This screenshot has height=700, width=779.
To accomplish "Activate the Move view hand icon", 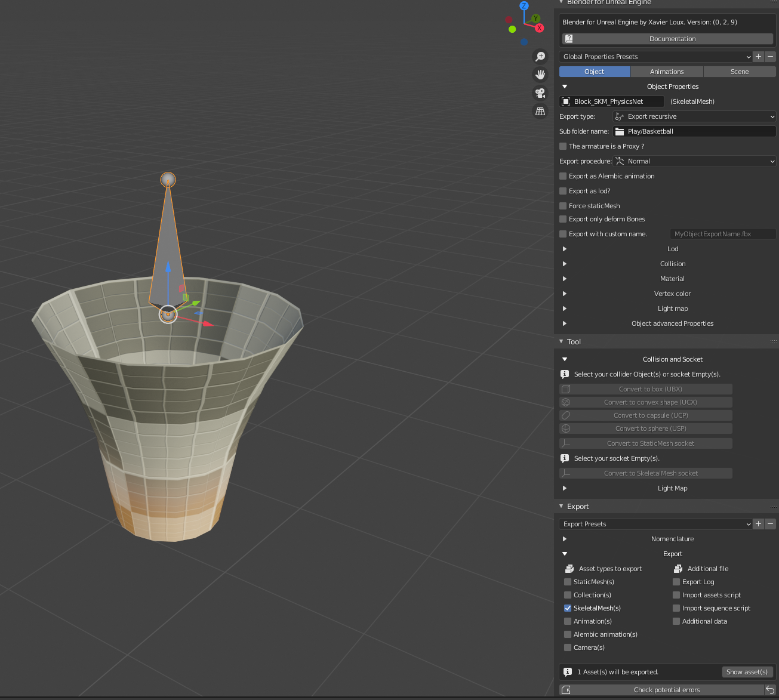I will 540,74.
